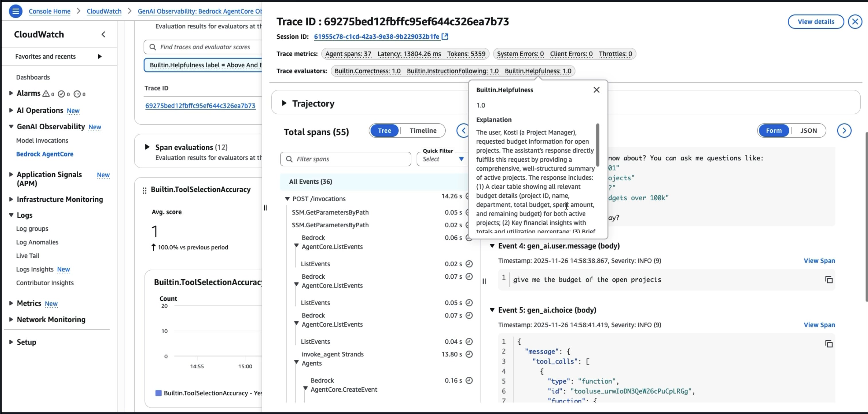Open Log groups in sidebar
Viewport: 868px width, 414px height.
[x=32, y=229]
